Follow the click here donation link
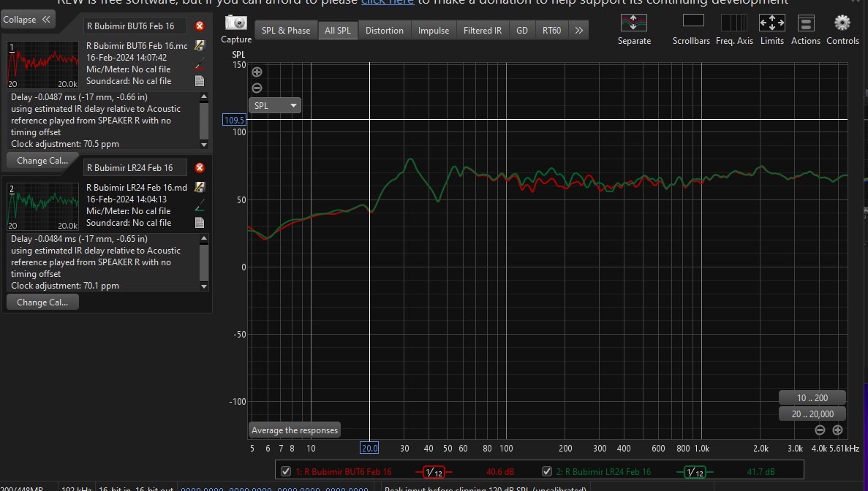868x491 pixels. point(388,2)
